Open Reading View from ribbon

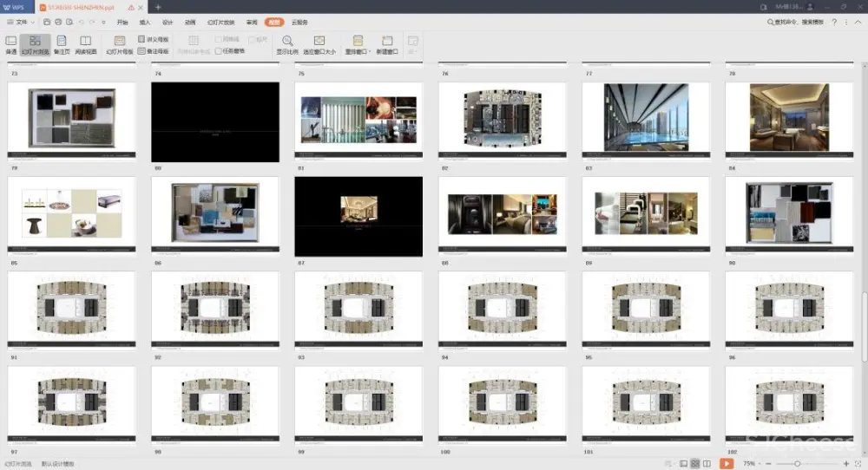pos(85,44)
